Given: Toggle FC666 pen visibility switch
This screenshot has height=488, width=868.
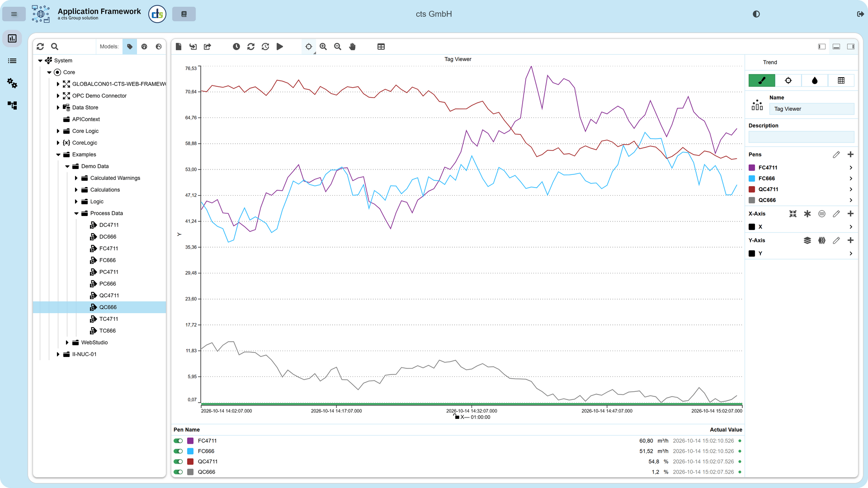Looking at the screenshot, I should 178,451.
